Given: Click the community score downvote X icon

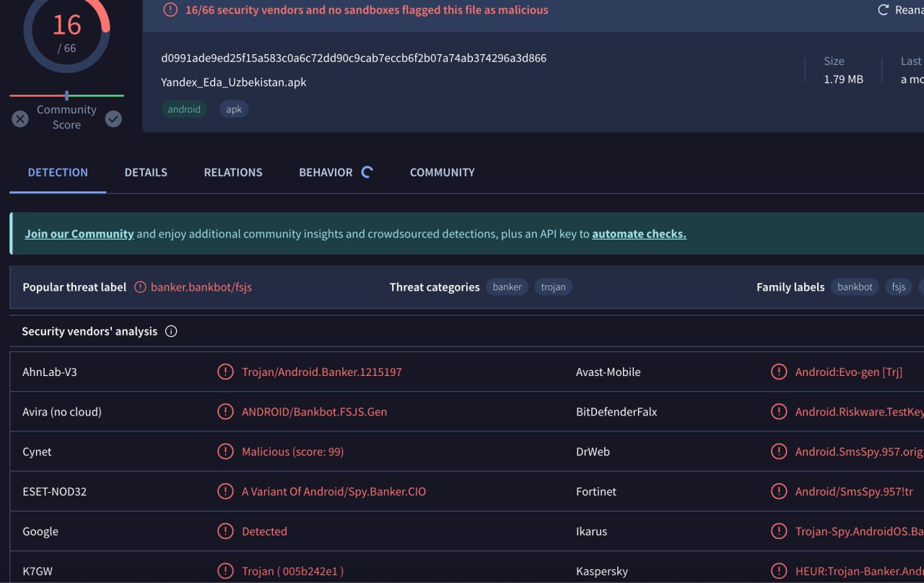Looking at the screenshot, I should coord(20,118).
